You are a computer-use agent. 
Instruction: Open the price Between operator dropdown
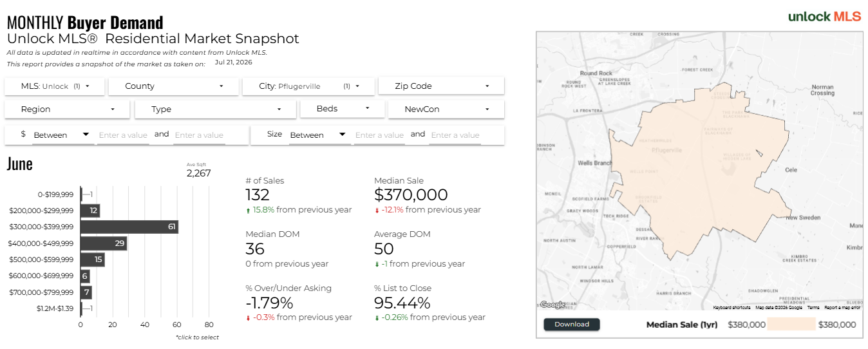(62, 135)
